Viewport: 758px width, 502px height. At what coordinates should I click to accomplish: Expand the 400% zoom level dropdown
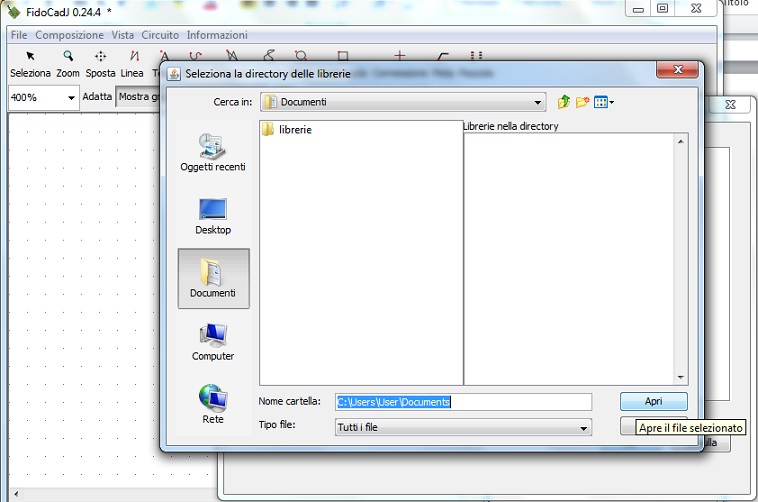point(71,98)
